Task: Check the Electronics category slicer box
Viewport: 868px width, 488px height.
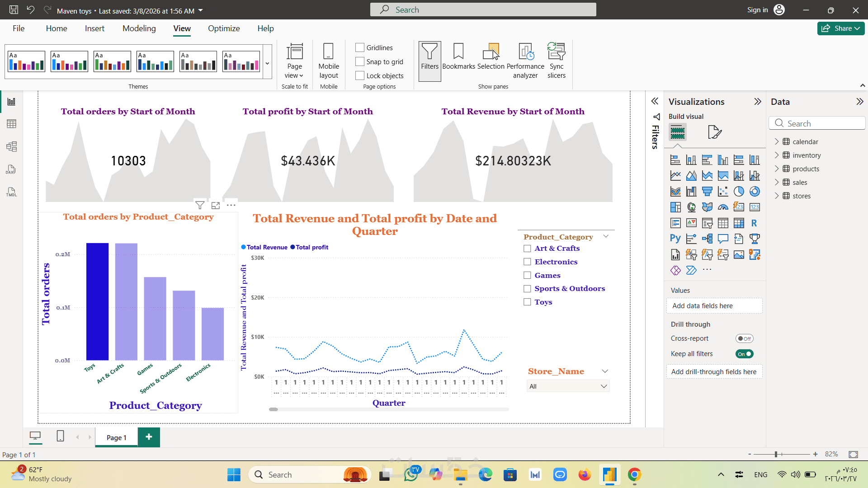Action: (x=527, y=262)
